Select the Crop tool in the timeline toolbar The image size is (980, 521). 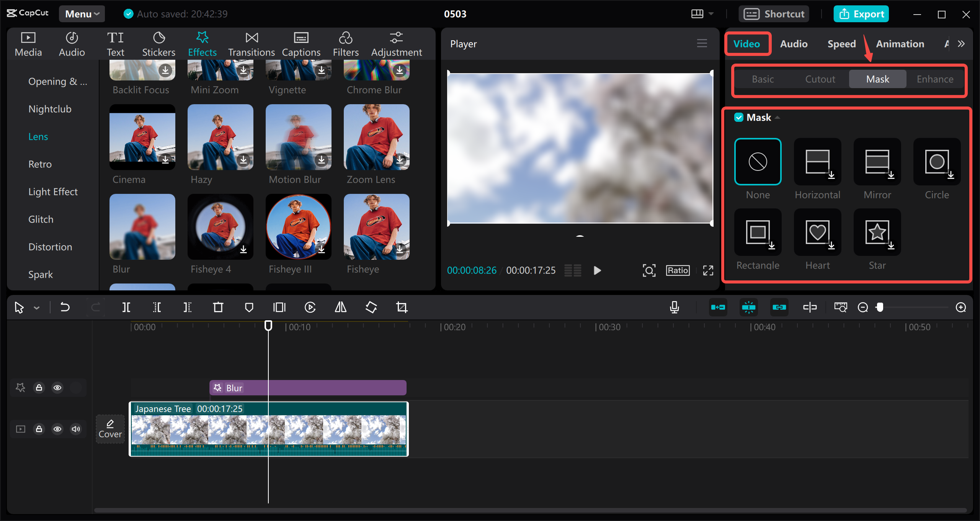click(401, 307)
